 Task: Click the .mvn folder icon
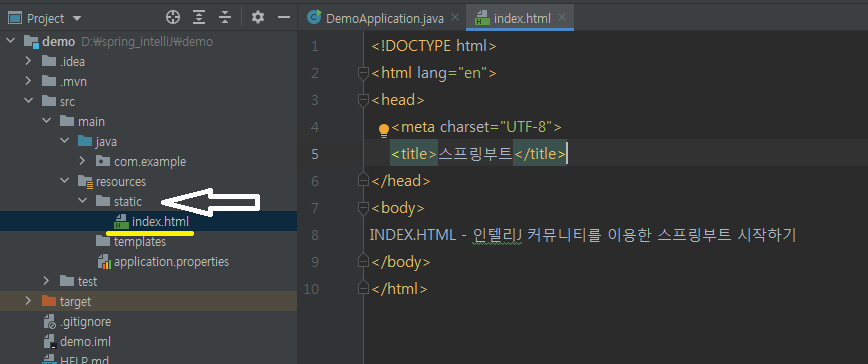[49, 82]
